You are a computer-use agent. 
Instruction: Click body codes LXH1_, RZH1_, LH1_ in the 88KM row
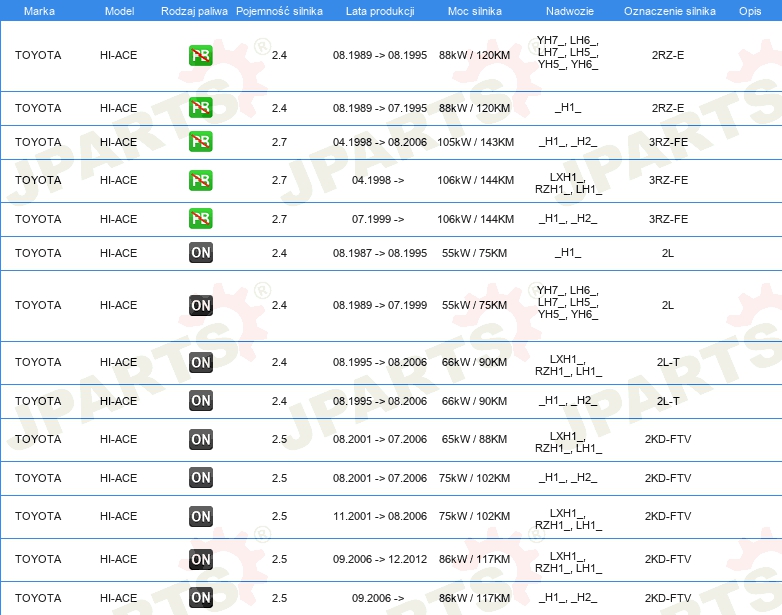tap(568, 442)
